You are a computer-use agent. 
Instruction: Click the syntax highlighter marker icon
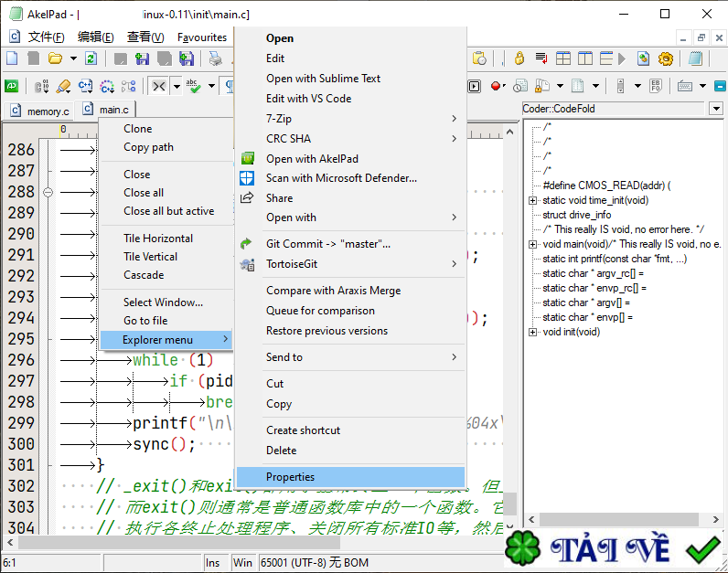(x=63, y=86)
